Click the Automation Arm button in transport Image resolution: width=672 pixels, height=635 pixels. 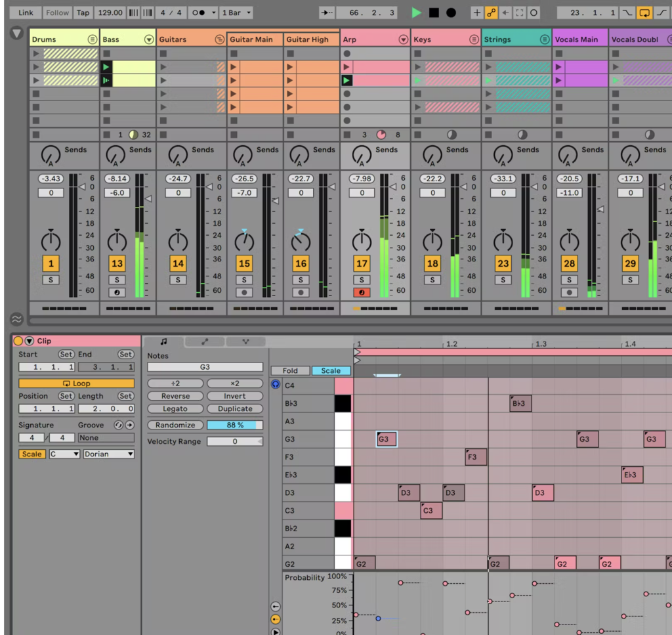491,12
